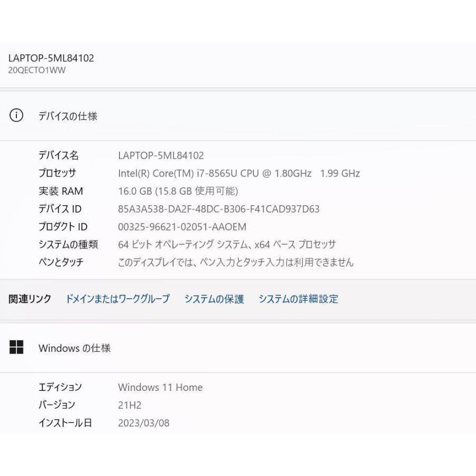
Task: Click the info icon beside デバイスの仕様
Action: pos(17,116)
